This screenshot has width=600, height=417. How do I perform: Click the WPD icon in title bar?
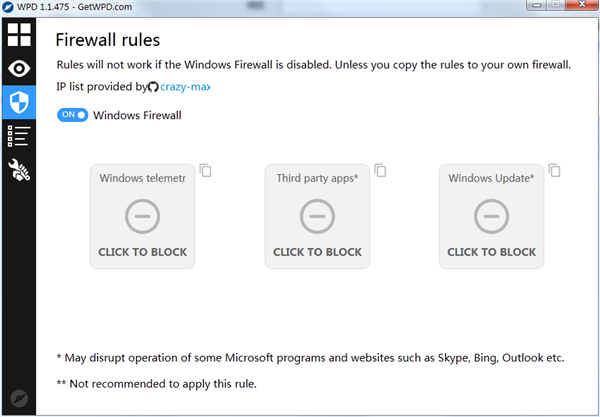[9, 7]
